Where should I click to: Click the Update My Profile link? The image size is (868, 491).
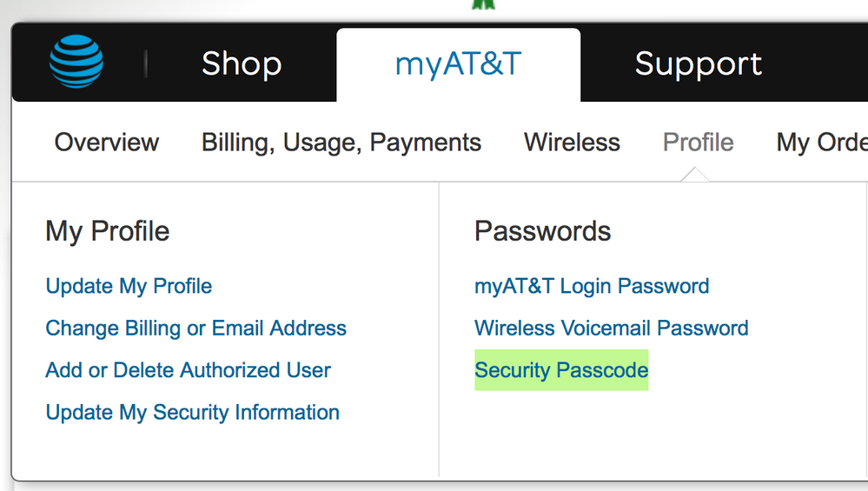point(129,286)
